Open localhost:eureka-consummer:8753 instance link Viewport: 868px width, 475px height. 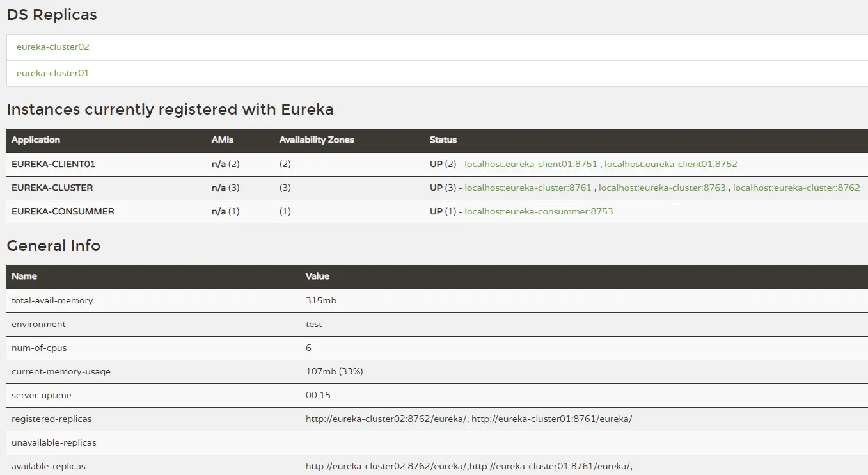(539, 211)
